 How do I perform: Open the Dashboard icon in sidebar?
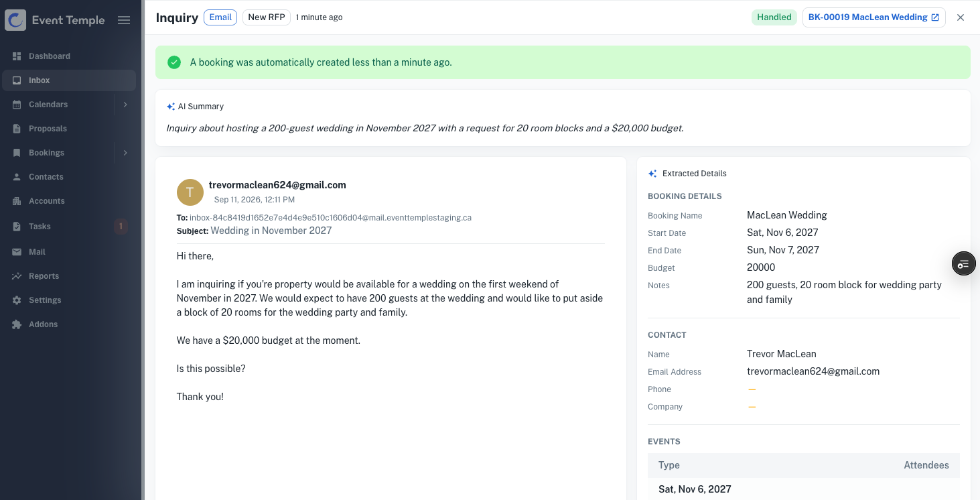pos(17,56)
